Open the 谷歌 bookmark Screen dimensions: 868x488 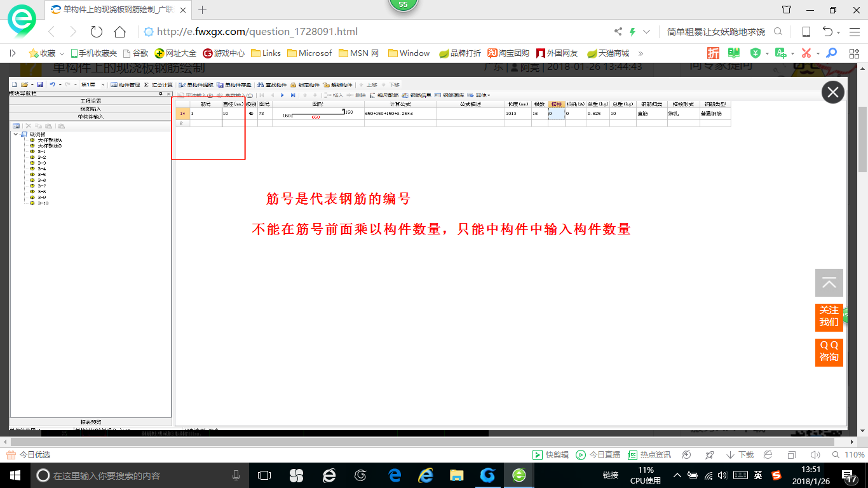tap(135, 53)
